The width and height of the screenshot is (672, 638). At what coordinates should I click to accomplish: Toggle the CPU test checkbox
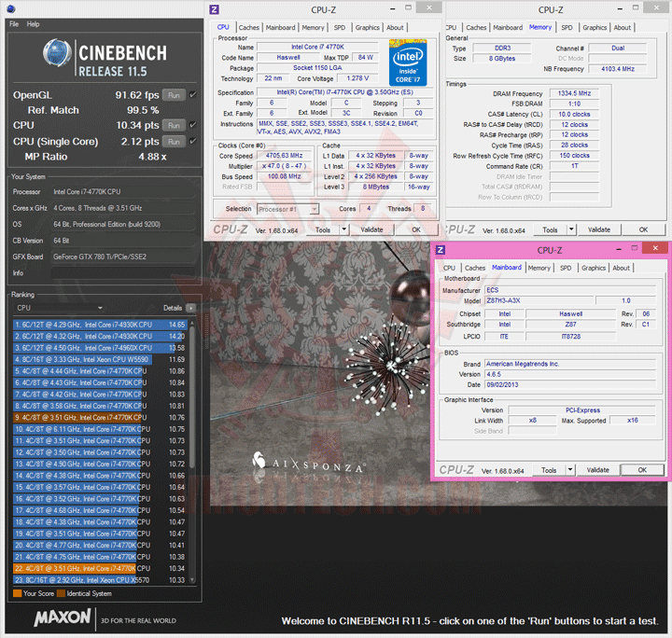[193, 125]
